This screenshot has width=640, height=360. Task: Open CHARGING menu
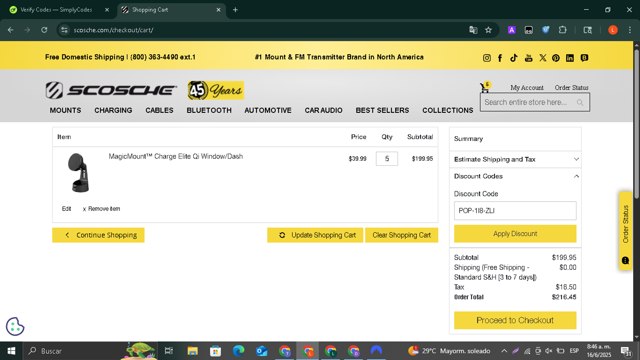click(113, 110)
